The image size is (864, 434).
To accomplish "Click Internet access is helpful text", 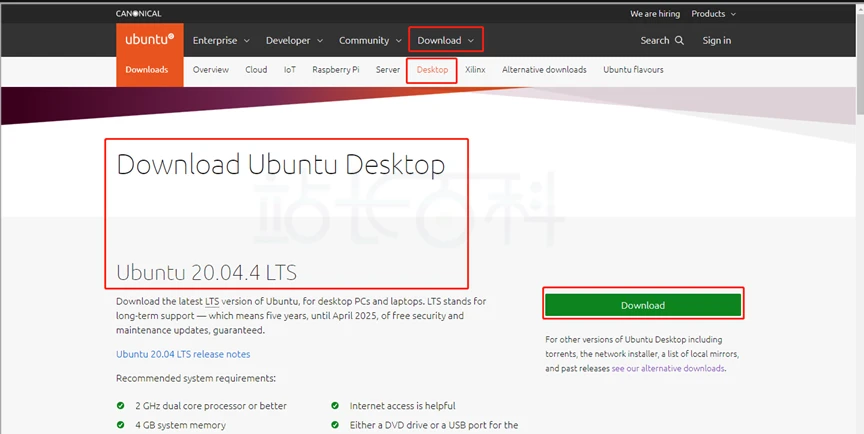I will tap(402, 406).
